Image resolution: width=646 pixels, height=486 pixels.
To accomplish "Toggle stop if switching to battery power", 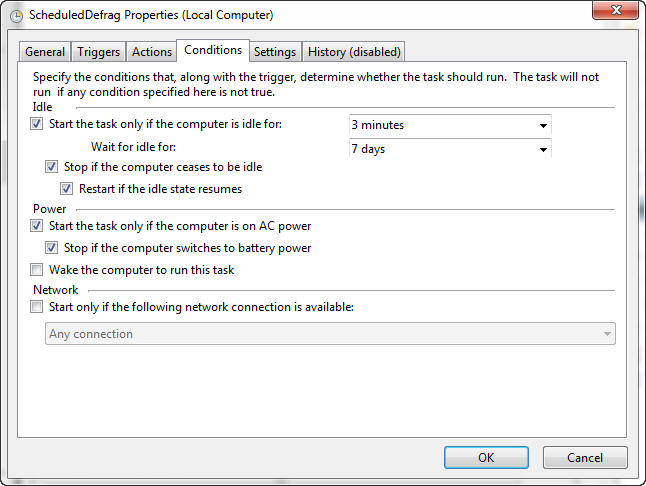I will pyautogui.click(x=53, y=248).
